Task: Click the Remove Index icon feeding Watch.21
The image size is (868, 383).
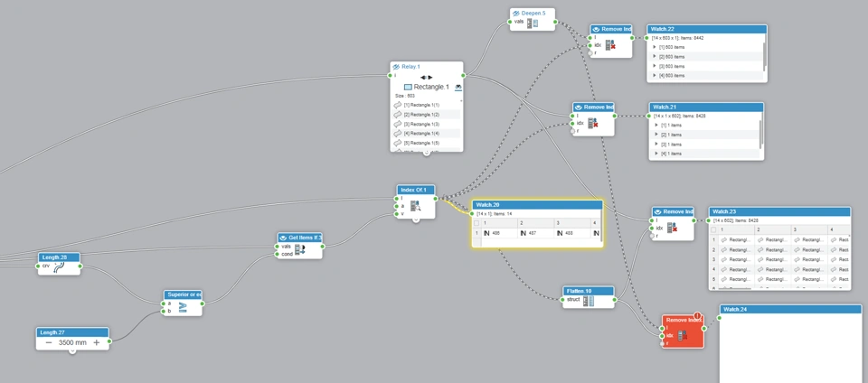Action: tap(593, 123)
